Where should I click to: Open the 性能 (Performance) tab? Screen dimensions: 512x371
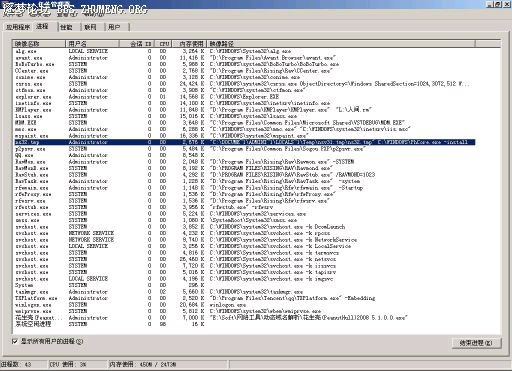[66, 27]
